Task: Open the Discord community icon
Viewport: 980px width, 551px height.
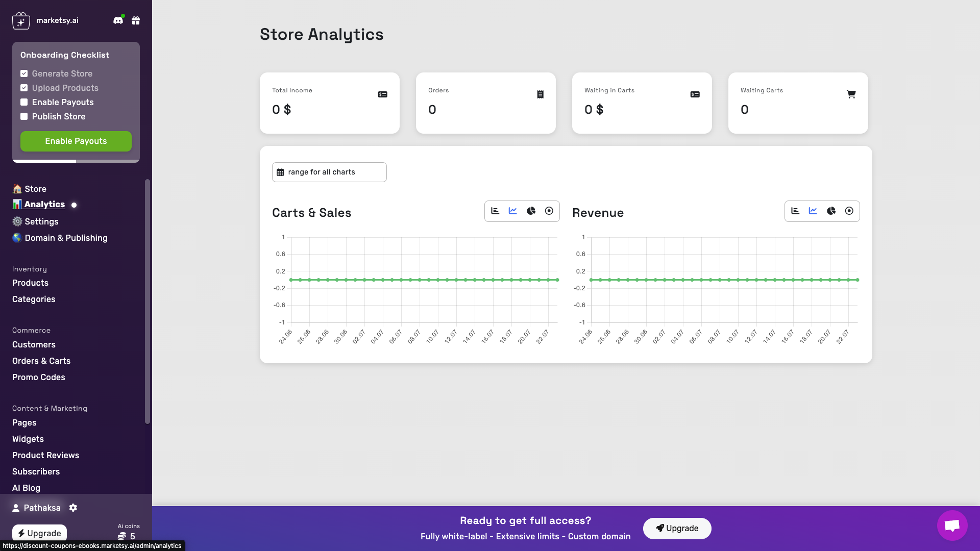Action: [118, 20]
